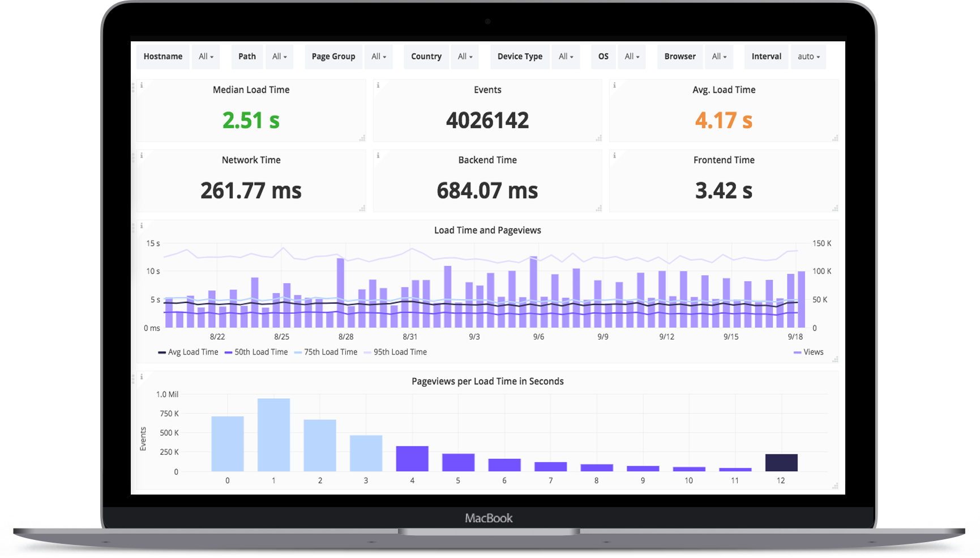The image size is (980, 558).
Task: Click the 684.07 ms backend time value
Action: pos(487,190)
